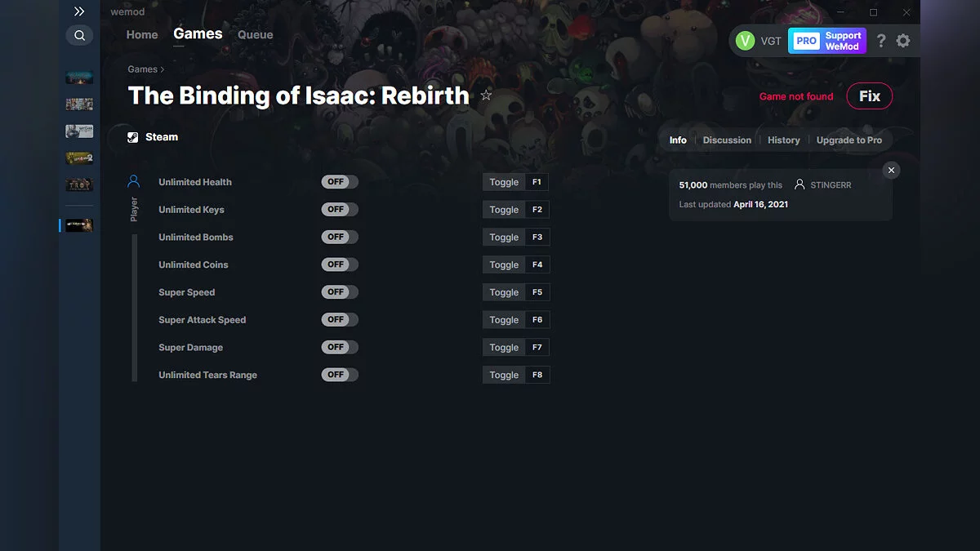The image size is (980, 551).
Task: Click Upgrade to Pro
Action: coord(849,140)
